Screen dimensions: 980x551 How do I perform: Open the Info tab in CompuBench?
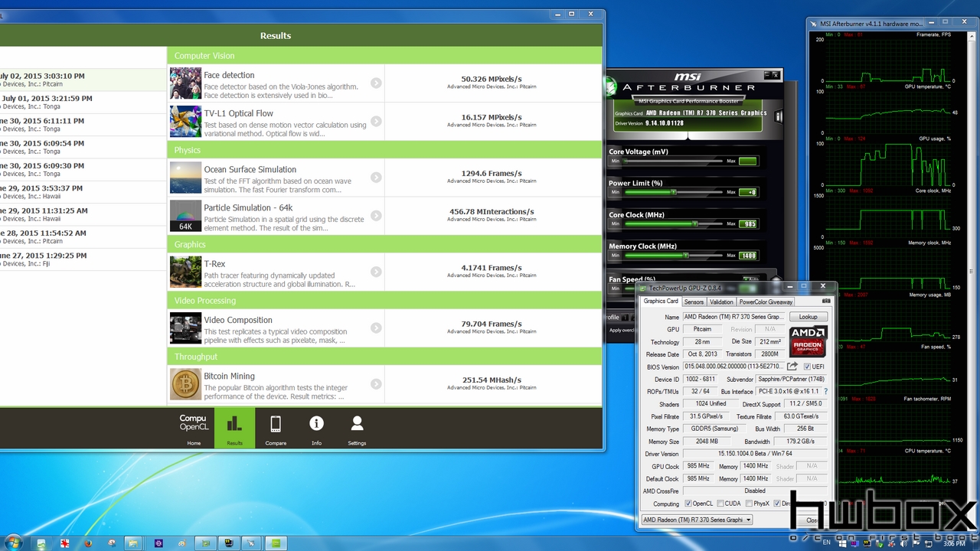tap(316, 429)
